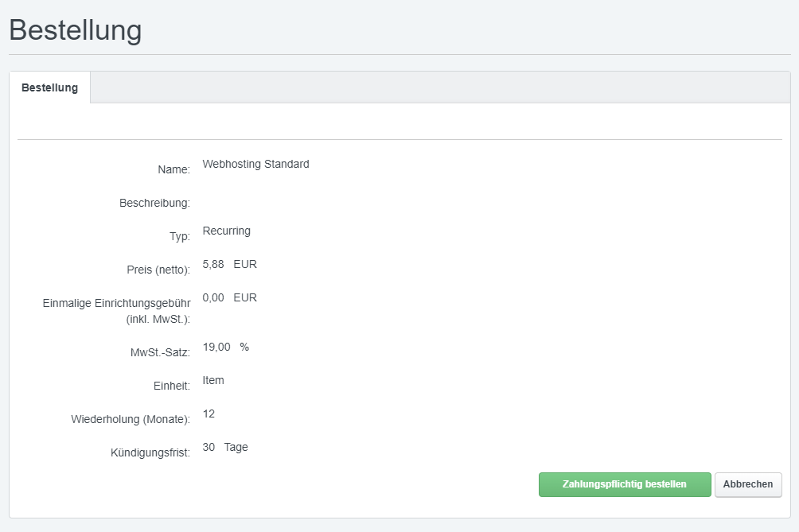Click the Einheit: label
This screenshot has height=532, width=799.
coord(172,386)
